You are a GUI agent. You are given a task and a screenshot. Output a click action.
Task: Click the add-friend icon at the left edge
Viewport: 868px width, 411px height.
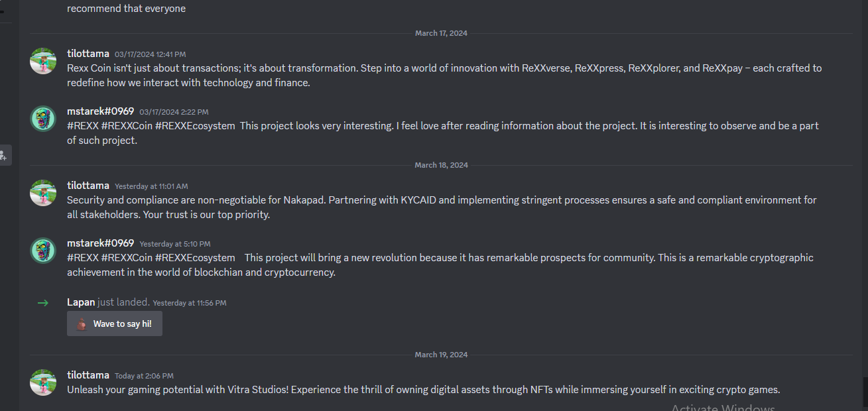click(x=3, y=155)
